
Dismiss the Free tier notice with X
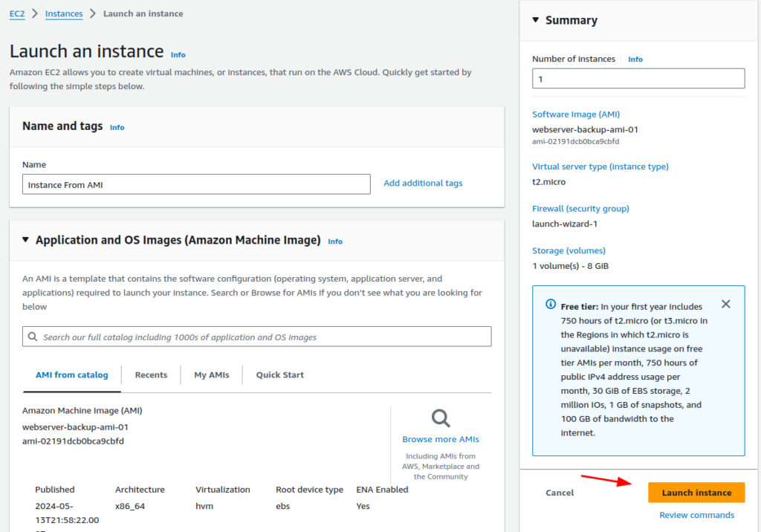pos(725,304)
